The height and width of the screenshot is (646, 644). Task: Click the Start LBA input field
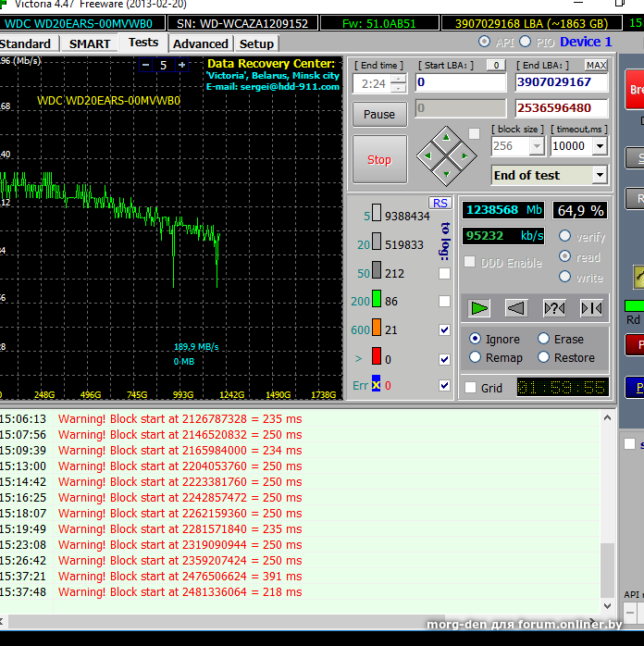(x=460, y=82)
